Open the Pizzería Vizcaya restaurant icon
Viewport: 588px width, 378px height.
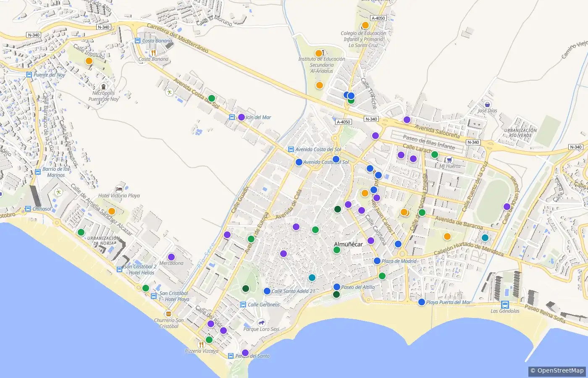(x=201, y=344)
